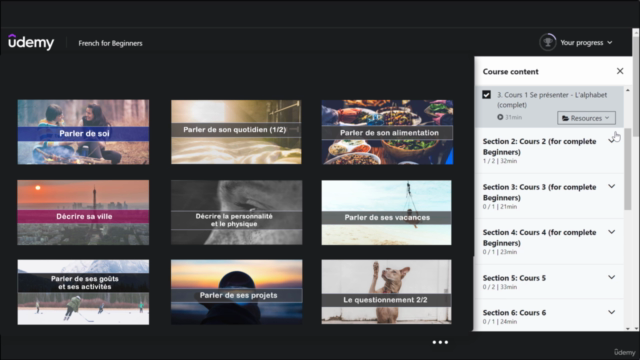The width and height of the screenshot is (640, 360).
Task: Select the Décrire sa ville thumbnail
Action: [x=83, y=212]
